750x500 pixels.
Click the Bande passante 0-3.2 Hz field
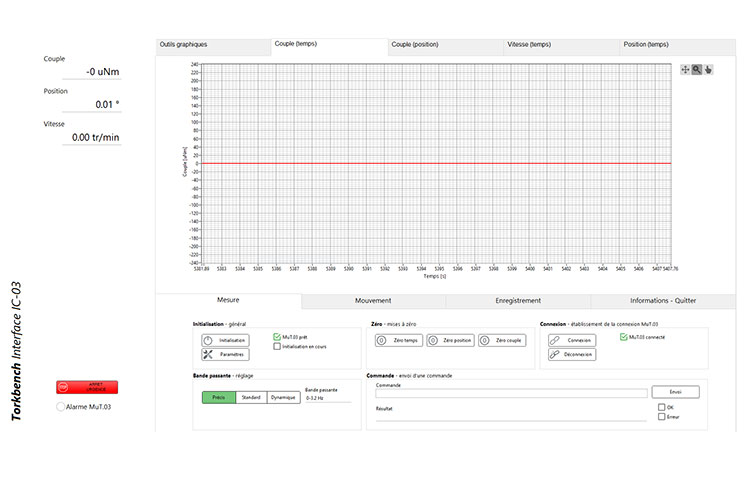(328, 398)
